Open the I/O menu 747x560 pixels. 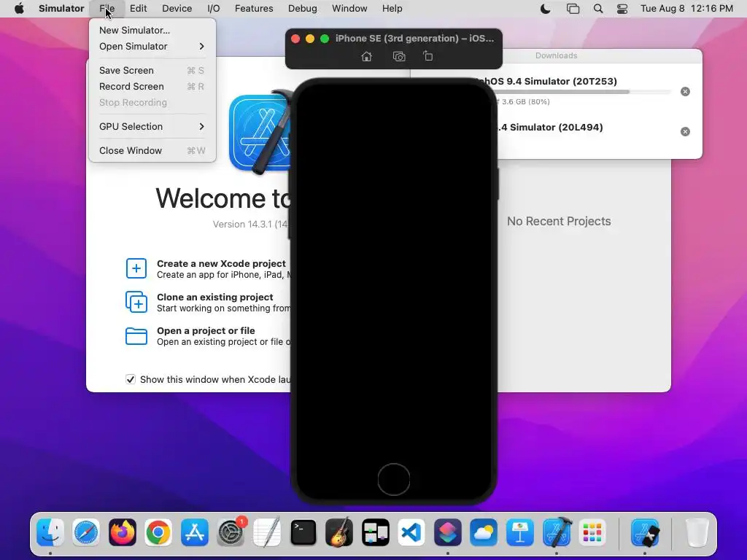pyautogui.click(x=214, y=9)
